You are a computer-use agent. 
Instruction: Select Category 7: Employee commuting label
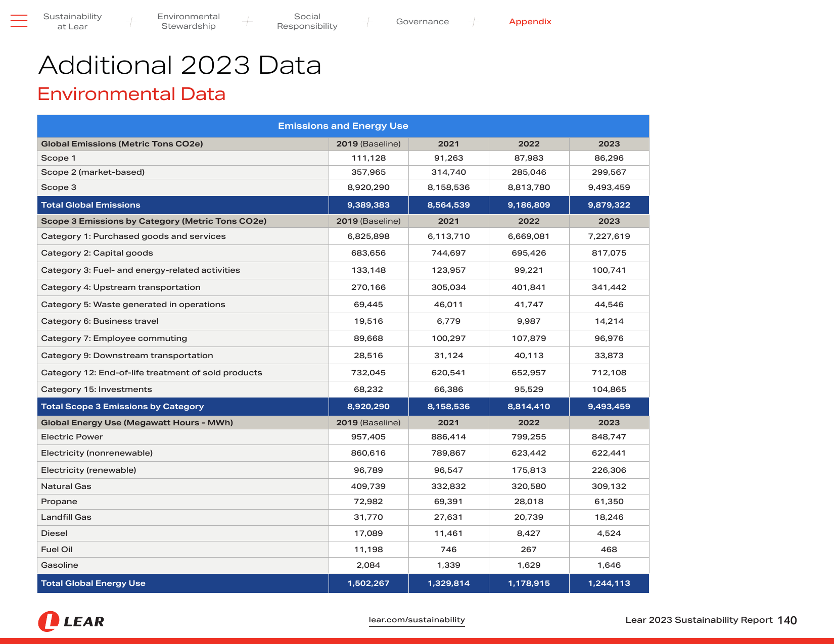pyautogui.click(x=114, y=338)
